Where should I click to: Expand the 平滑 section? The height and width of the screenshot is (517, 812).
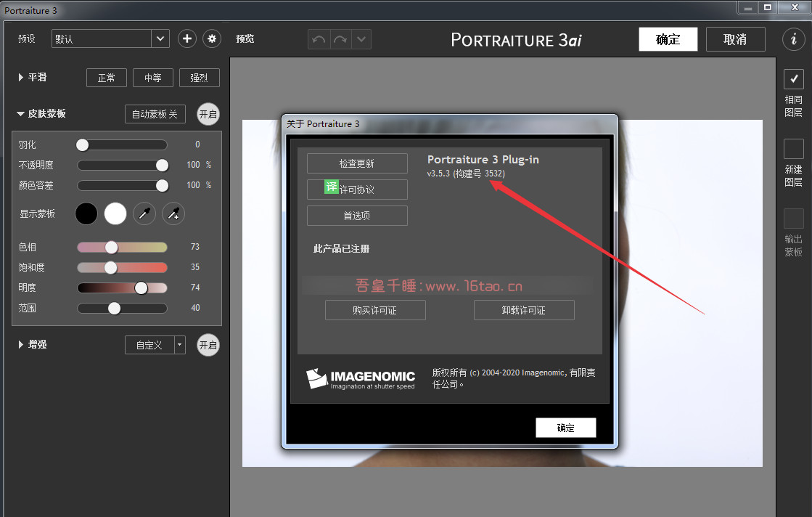pos(21,77)
